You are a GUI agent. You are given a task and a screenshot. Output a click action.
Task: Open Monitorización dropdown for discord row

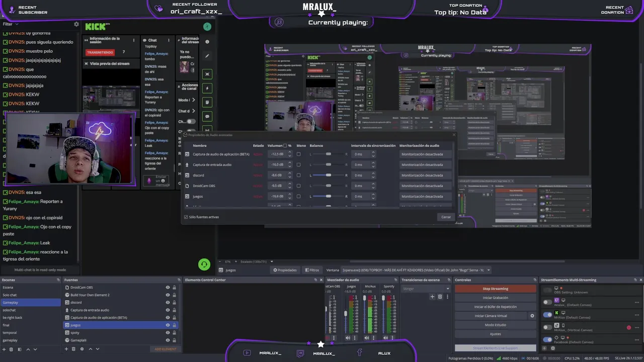pyautogui.click(x=426, y=175)
